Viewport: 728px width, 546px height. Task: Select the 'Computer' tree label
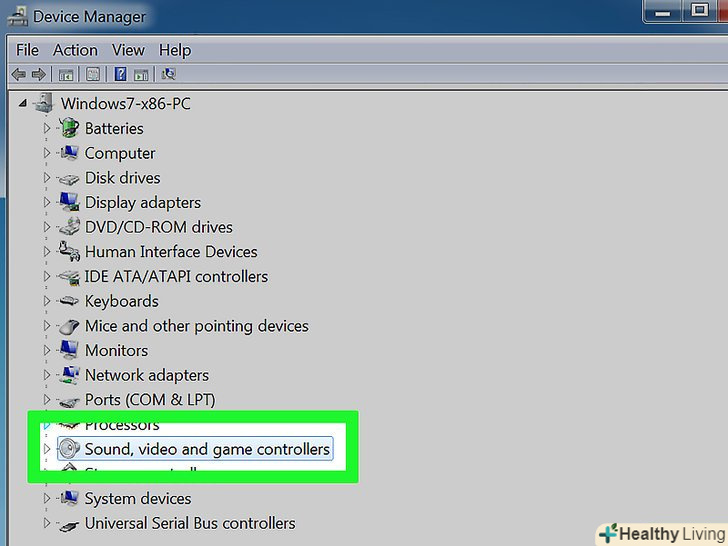click(120, 153)
